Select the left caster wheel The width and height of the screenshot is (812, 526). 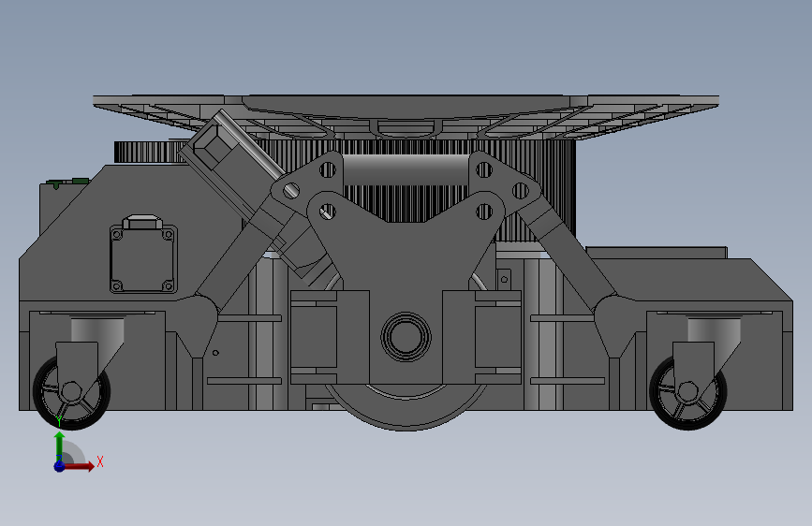point(71,392)
